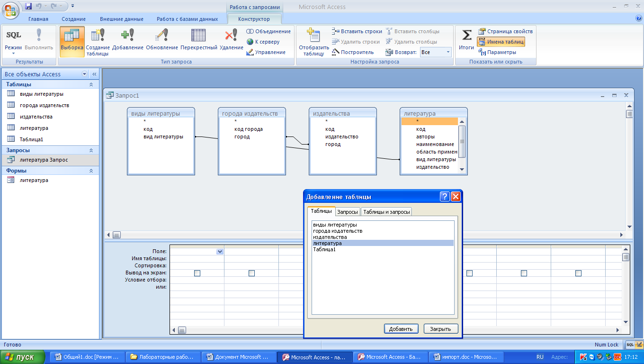Switch to Запросы tab in dialog

coord(348,212)
